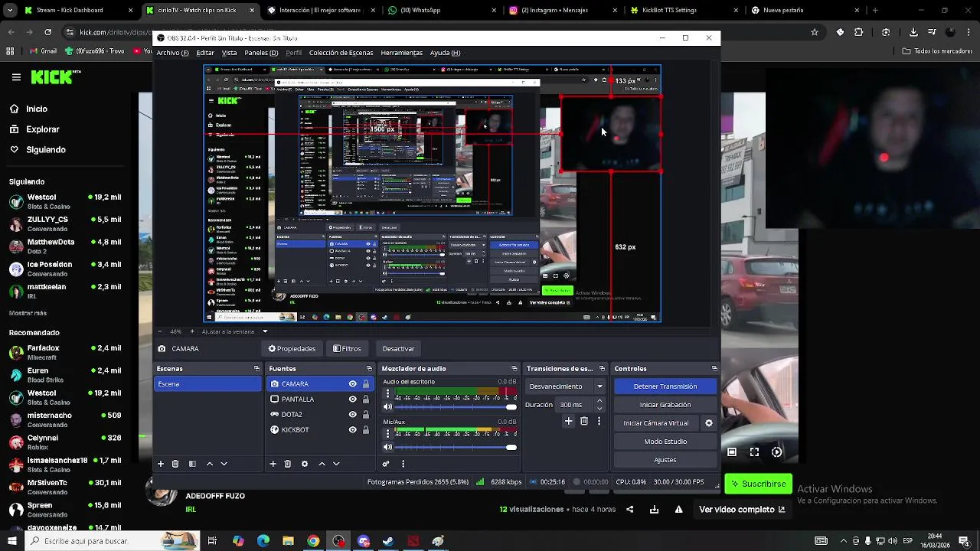Move source up arrow in Fuentes panel
980x551 pixels.
pyautogui.click(x=322, y=464)
